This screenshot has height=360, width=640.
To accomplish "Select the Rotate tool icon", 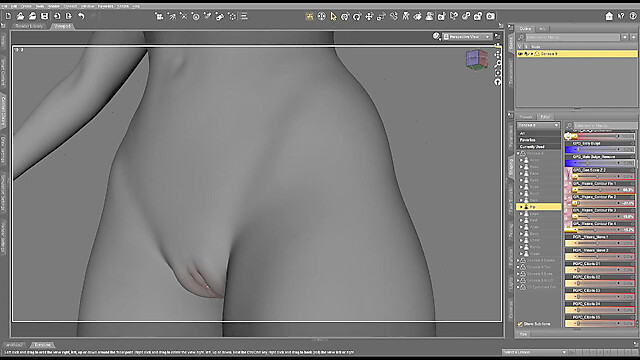I will click(357, 16).
